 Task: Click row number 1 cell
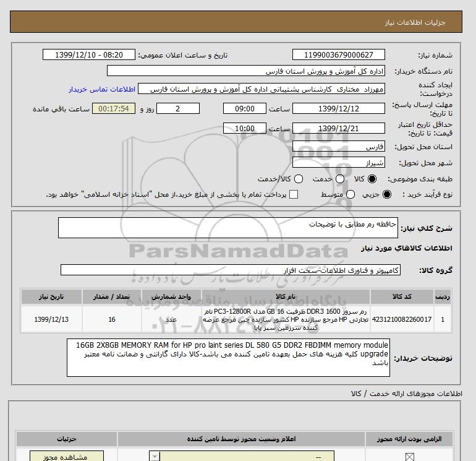point(443,319)
